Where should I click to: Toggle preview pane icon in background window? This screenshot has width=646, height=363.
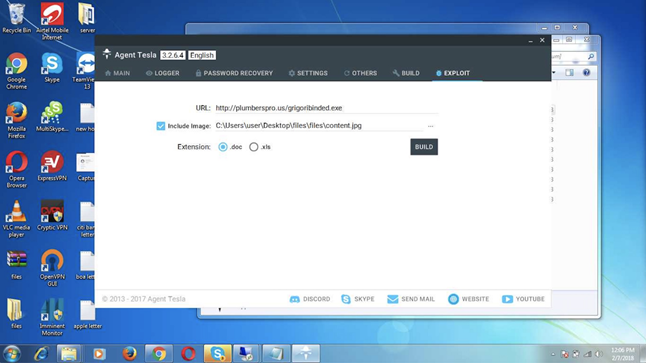pyautogui.click(x=569, y=73)
